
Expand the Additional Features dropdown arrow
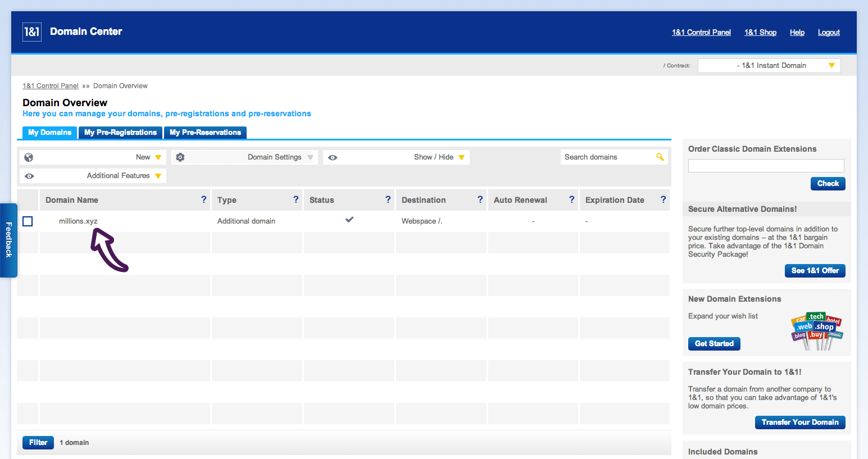[158, 176]
